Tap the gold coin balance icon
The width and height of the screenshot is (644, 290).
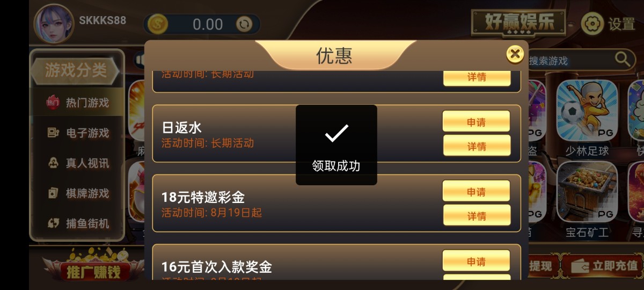tap(158, 24)
